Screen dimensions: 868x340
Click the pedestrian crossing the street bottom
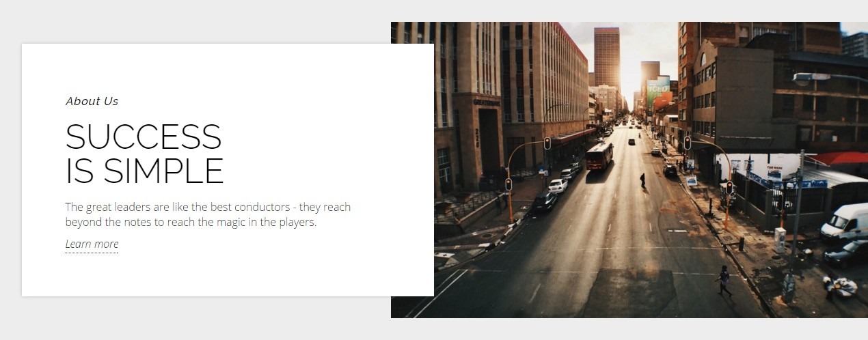[x=724, y=281]
